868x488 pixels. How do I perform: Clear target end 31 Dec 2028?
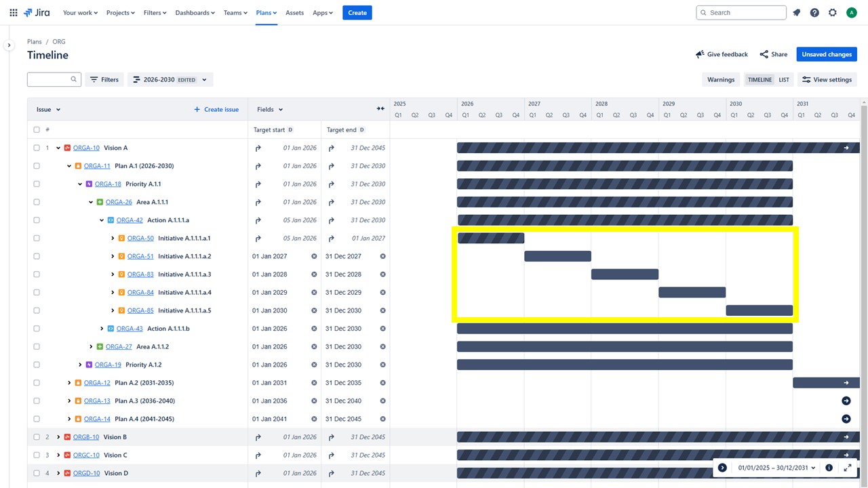click(x=382, y=274)
